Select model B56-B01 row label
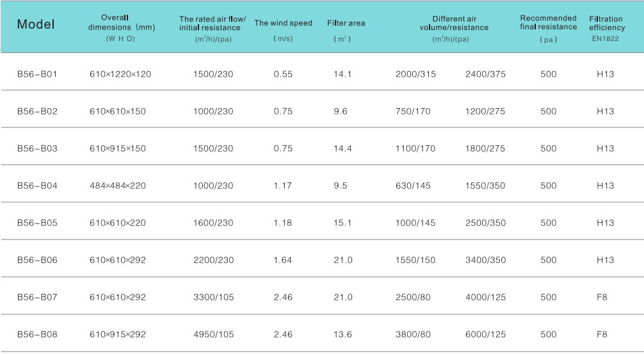Viewport: 644px width, 354px height. point(37,74)
